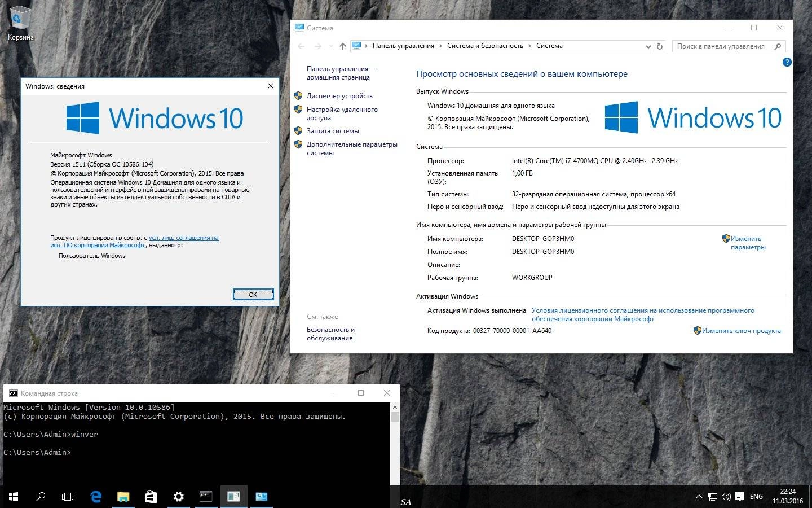Change input language ENG indicator
812x508 pixels.
[x=757, y=497]
